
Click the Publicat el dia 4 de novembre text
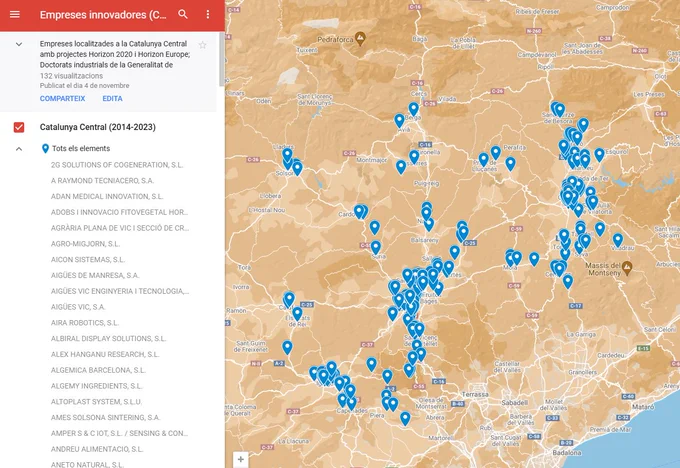[85, 85]
